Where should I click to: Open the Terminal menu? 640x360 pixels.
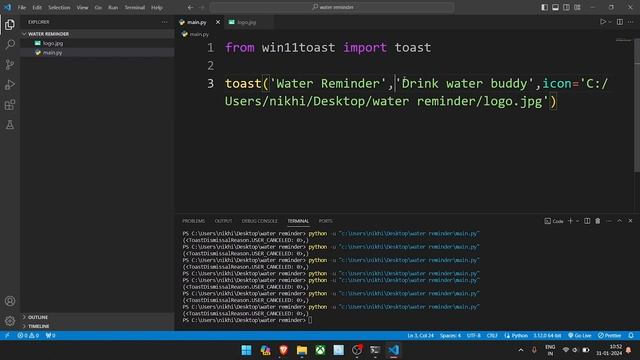(135, 7)
